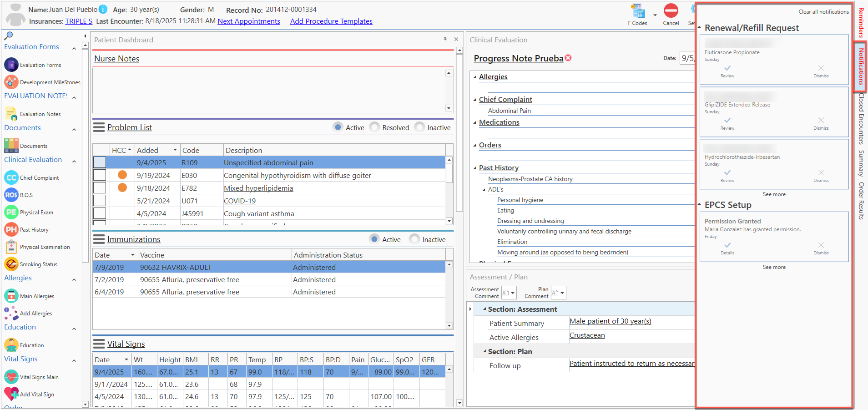868x410 pixels.
Task: Select Active radio in Immunizations
Action: click(x=374, y=239)
